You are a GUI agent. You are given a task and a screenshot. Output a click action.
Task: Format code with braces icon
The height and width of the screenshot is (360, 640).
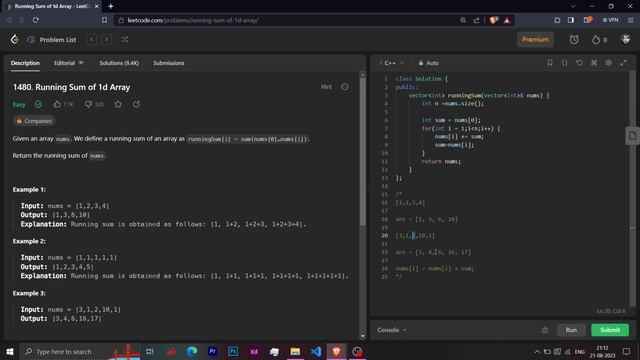(564, 63)
